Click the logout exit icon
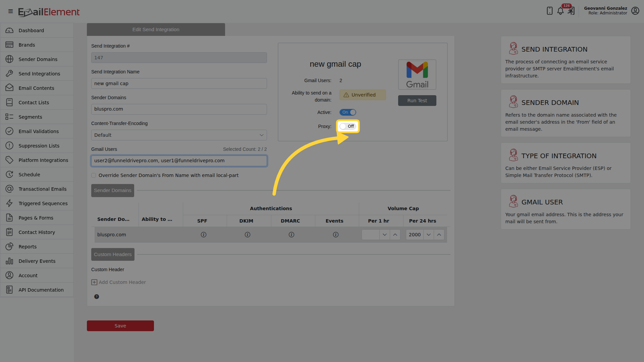Screen dimensions: 644x362 571,11
